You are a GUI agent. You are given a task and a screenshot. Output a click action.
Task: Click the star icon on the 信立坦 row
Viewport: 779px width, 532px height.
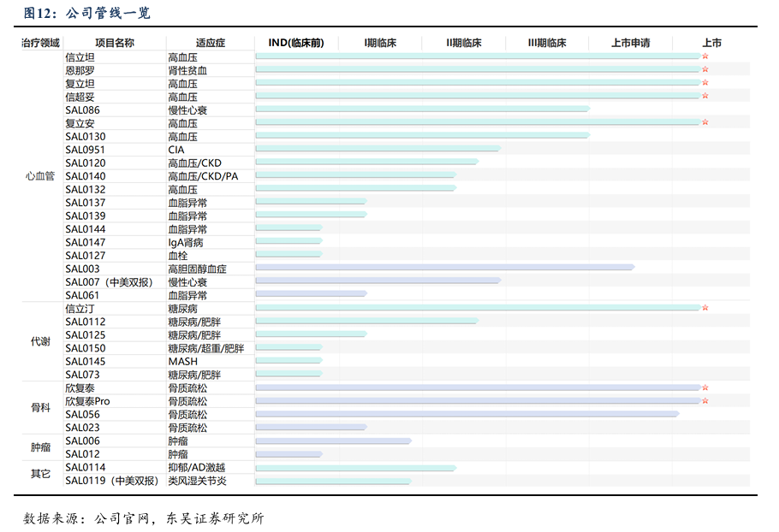tap(705, 56)
